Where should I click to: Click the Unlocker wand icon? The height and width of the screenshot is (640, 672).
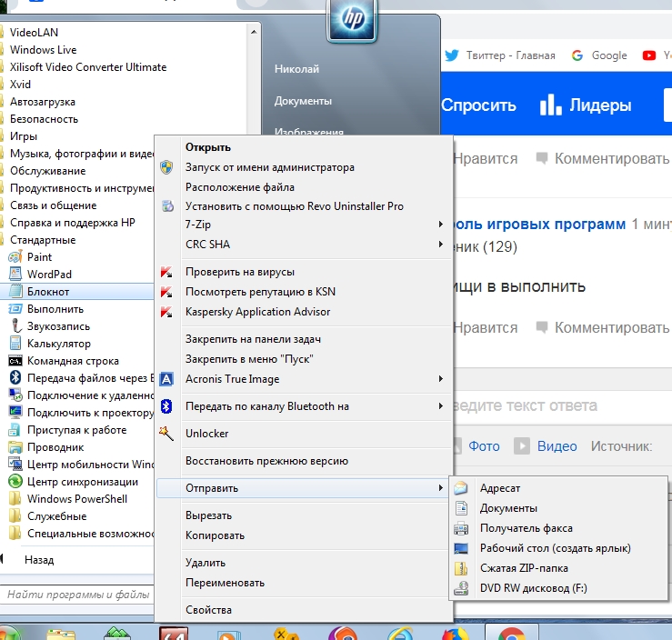pos(166,434)
